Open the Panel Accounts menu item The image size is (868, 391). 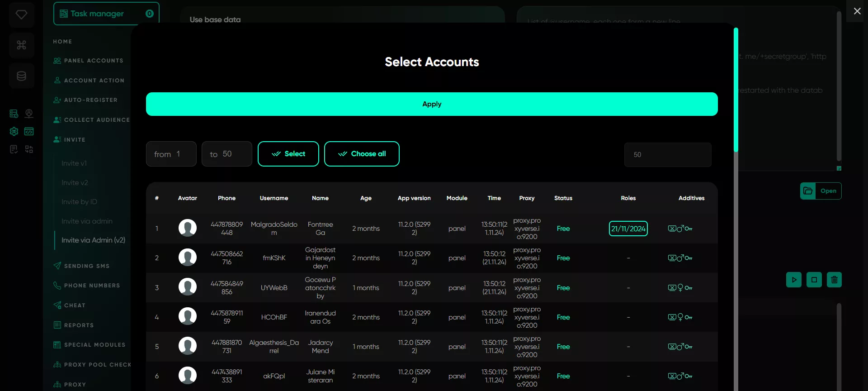tap(89, 61)
